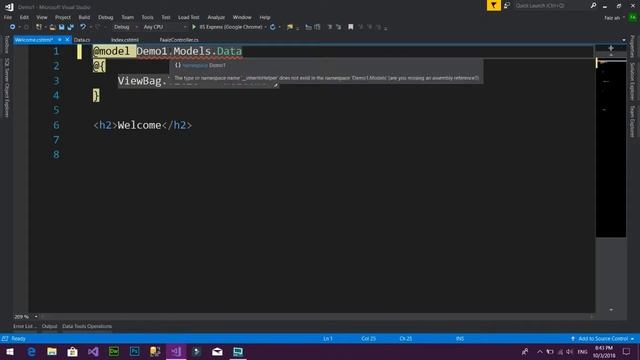Open the Windows action center notifications icon
The height and width of the screenshot is (360, 640).
click(x=626, y=351)
